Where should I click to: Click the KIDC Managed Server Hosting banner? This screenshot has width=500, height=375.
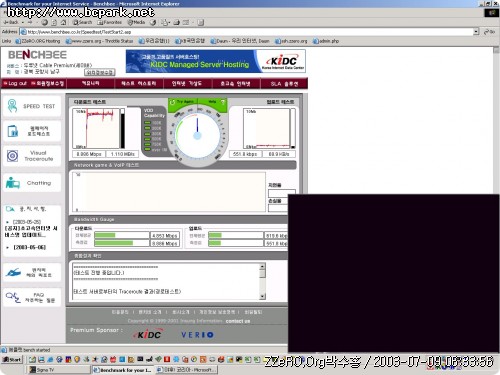(215, 61)
